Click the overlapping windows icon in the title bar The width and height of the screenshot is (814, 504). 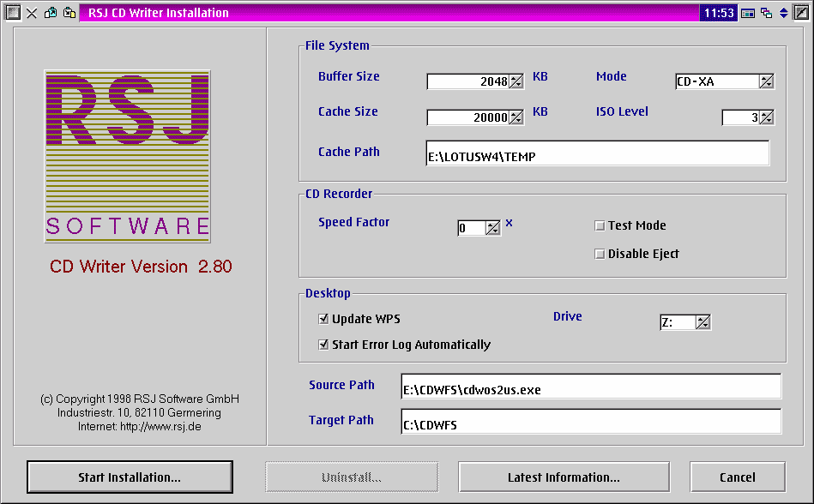click(766, 13)
